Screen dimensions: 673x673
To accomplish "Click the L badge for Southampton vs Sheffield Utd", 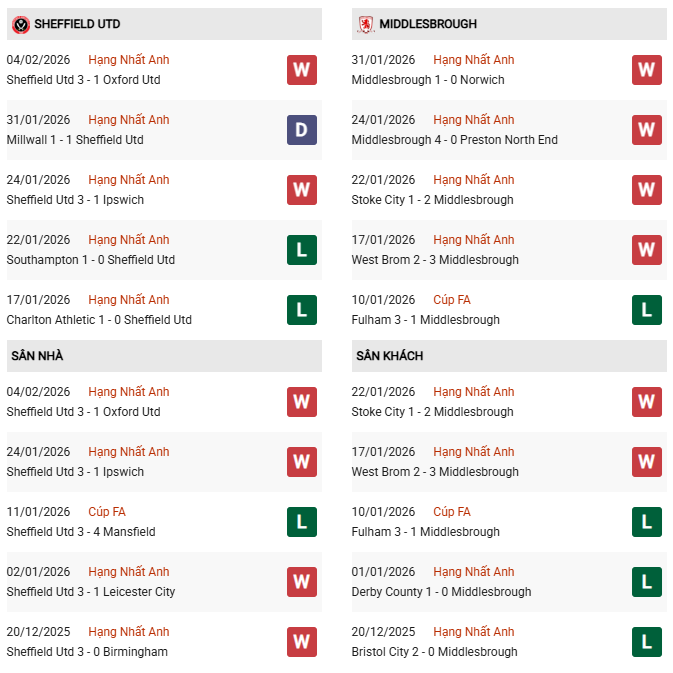I will [302, 250].
